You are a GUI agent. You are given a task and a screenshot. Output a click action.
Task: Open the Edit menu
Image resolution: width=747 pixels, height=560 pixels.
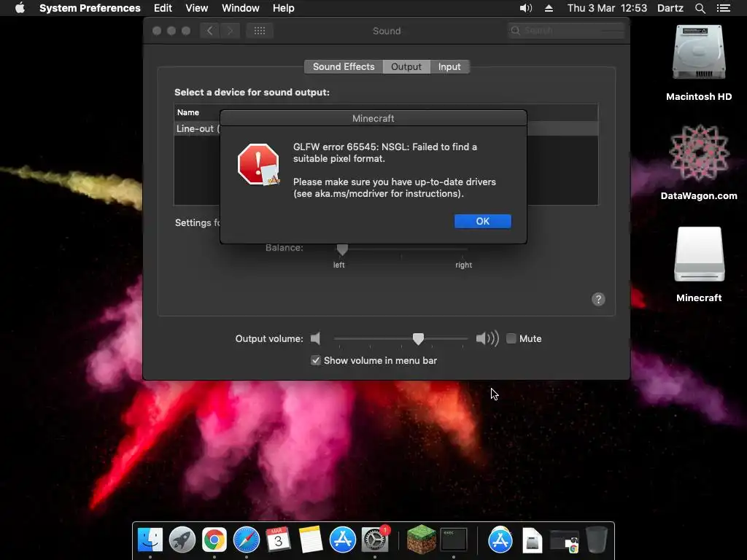(x=163, y=8)
